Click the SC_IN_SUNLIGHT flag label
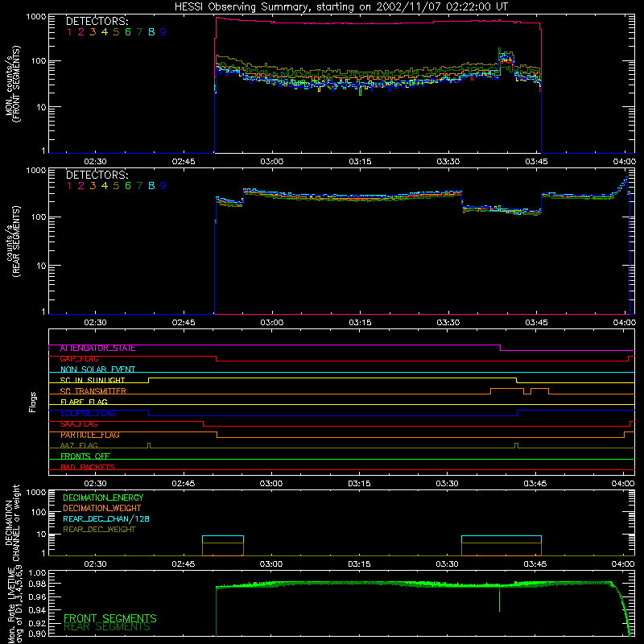This screenshot has height=644, width=644. click(x=93, y=380)
